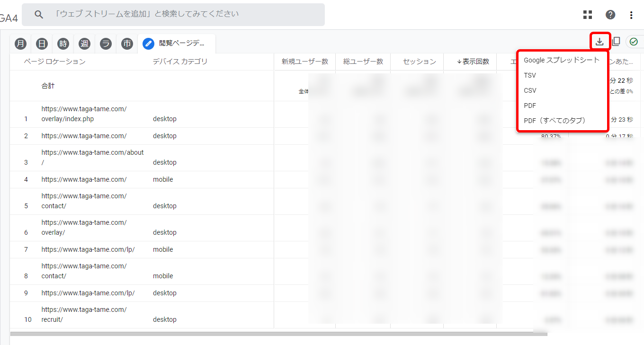Open the three-dot more options menu

631,15
